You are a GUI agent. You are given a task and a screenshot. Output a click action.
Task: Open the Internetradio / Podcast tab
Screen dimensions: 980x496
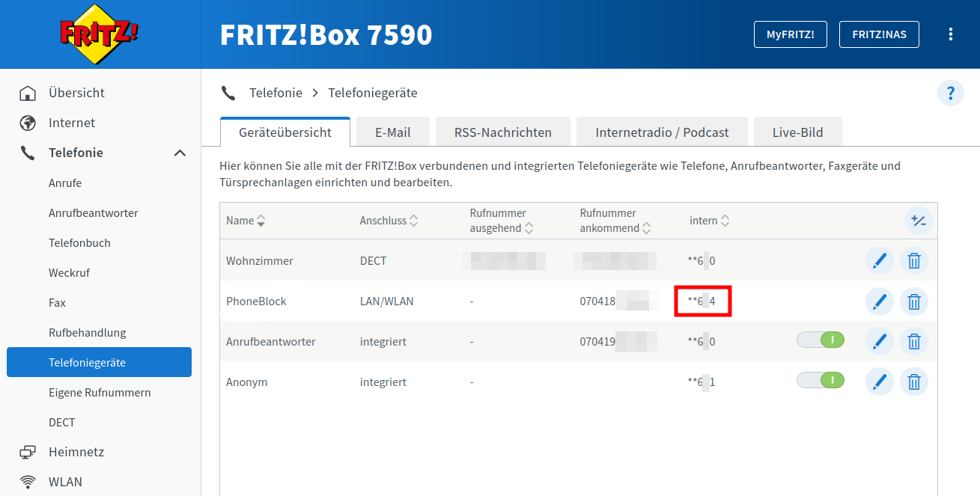coord(662,132)
